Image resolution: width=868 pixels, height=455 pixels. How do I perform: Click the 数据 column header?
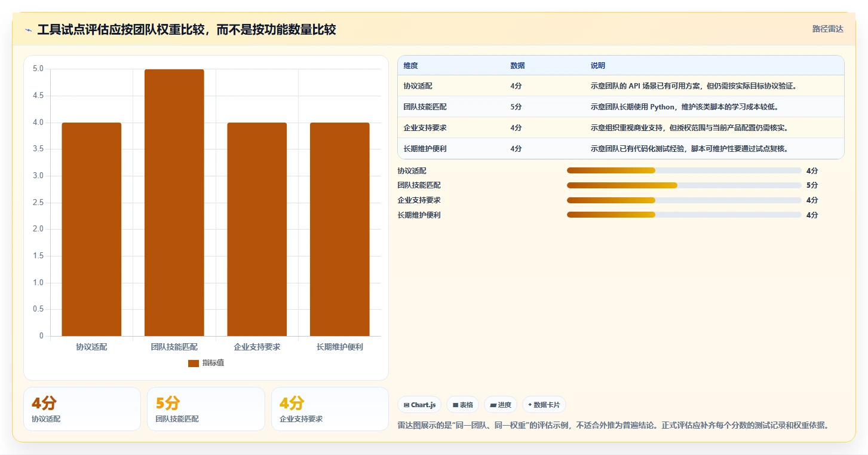point(517,65)
